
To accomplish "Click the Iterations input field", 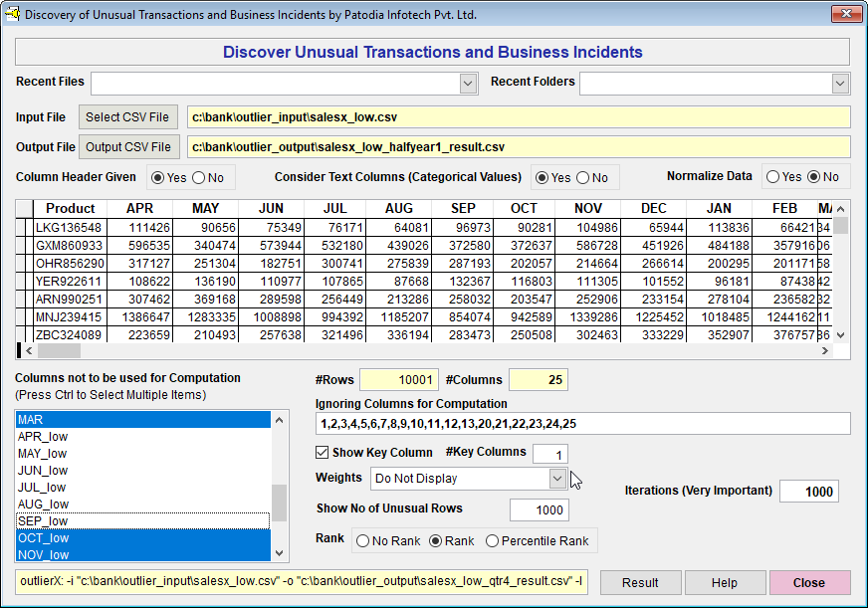I will pyautogui.click(x=808, y=492).
